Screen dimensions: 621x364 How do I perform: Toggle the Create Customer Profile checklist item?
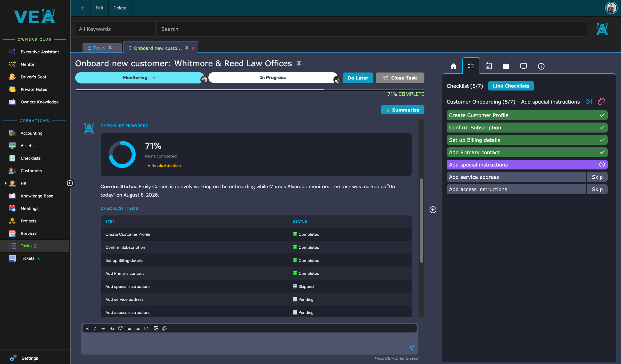(x=527, y=115)
